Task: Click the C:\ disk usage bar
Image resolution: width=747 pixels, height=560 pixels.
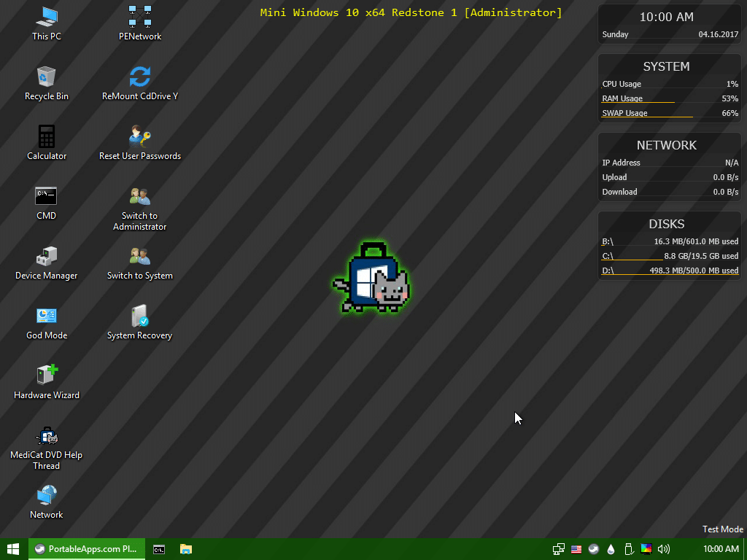Action: click(670, 256)
